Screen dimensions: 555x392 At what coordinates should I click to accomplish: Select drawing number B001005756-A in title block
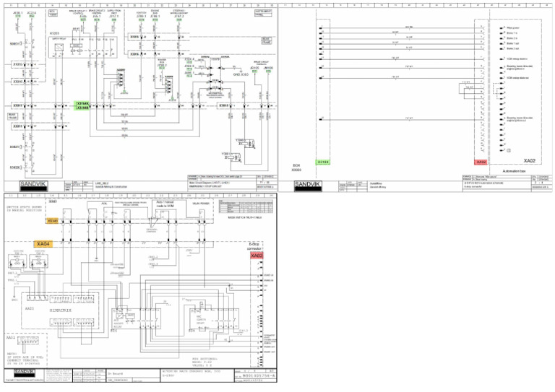pos(259,375)
